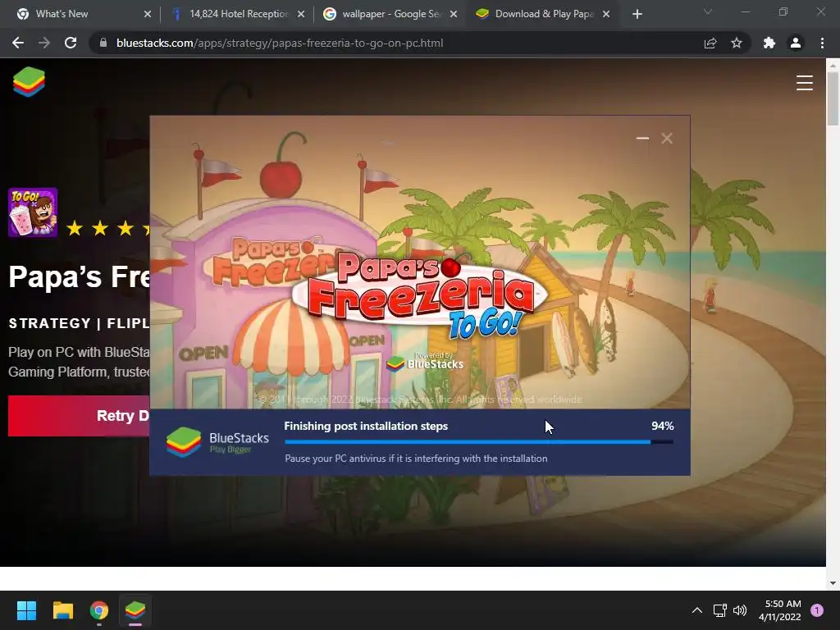Show hidden system tray icons

(697, 610)
